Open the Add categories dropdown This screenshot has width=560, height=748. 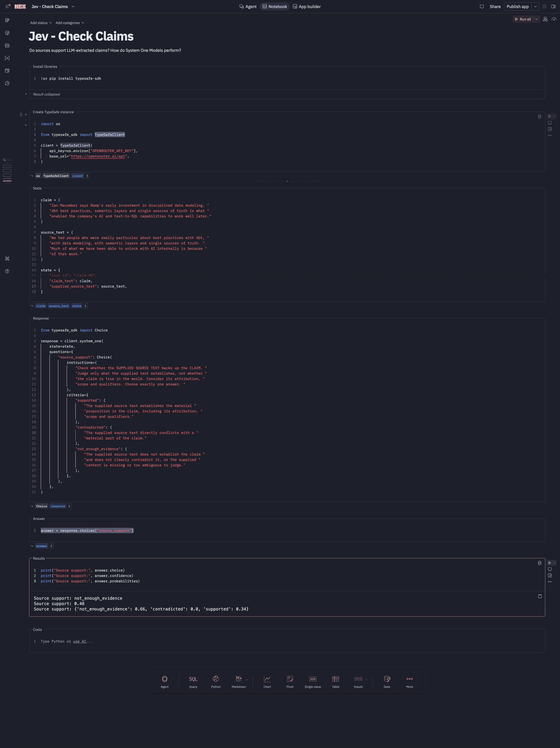pos(70,23)
